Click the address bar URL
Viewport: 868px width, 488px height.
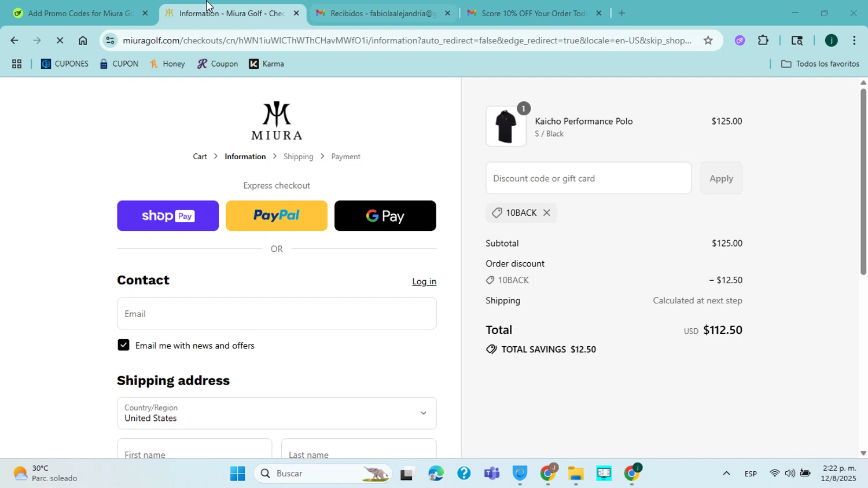407,41
